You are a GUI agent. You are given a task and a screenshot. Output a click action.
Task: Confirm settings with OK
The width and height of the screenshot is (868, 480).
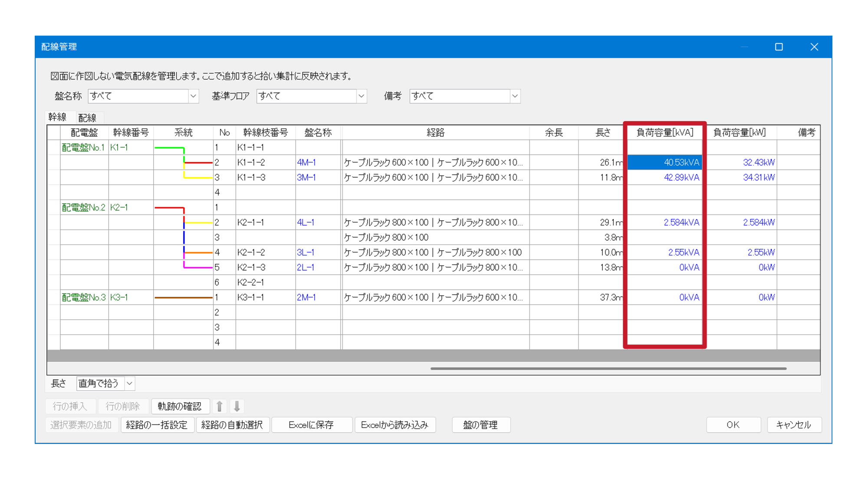point(733,425)
